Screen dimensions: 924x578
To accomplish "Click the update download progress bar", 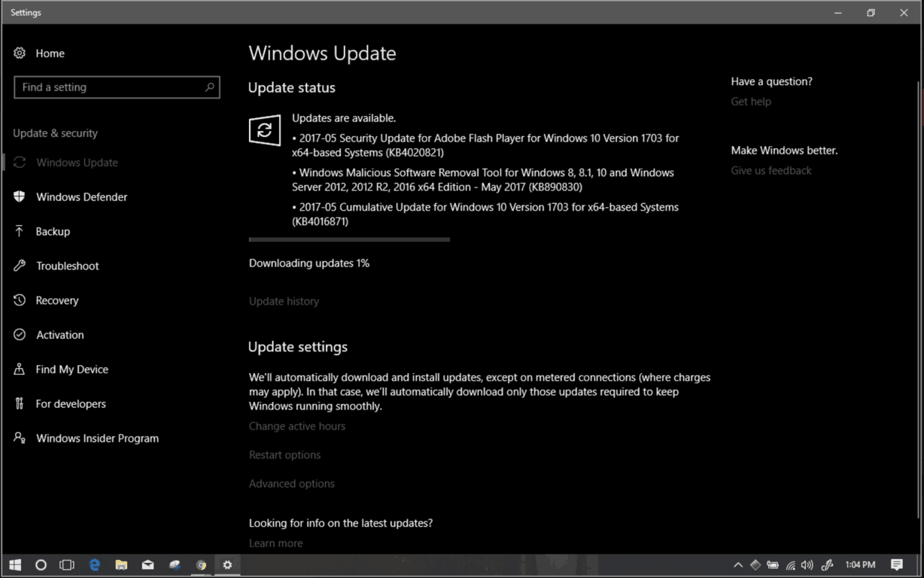I will (349, 240).
